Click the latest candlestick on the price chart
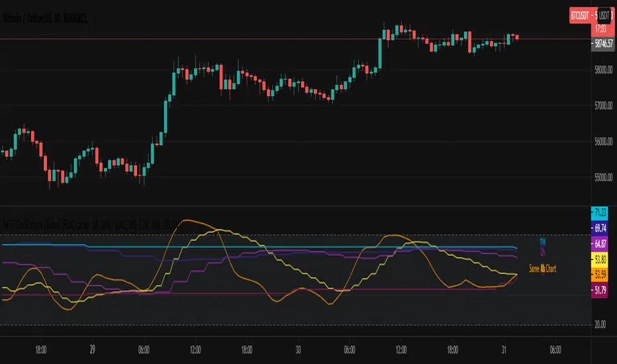This screenshot has width=617, height=364. click(517, 37)
